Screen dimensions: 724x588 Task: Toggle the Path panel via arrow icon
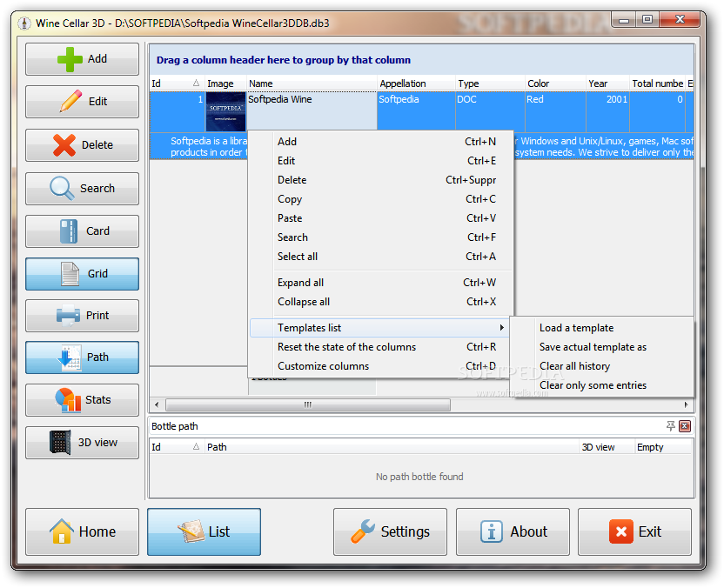point(70,357)
